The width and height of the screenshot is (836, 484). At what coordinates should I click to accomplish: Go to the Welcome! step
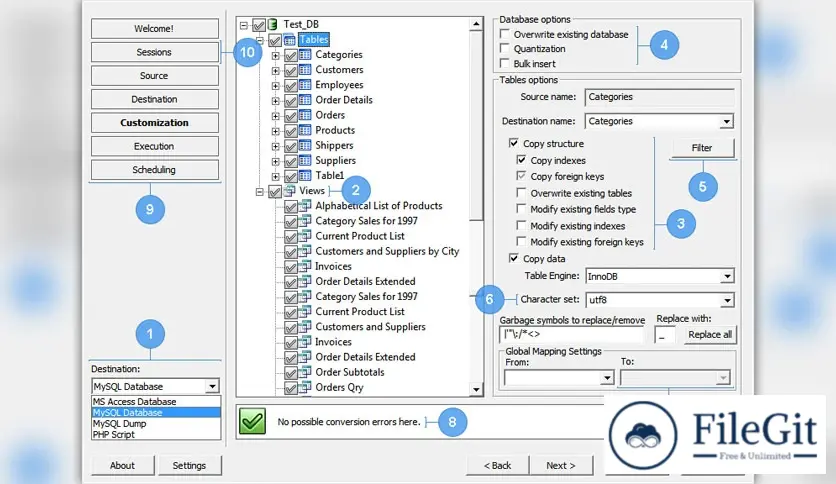(x=155, y=29)
